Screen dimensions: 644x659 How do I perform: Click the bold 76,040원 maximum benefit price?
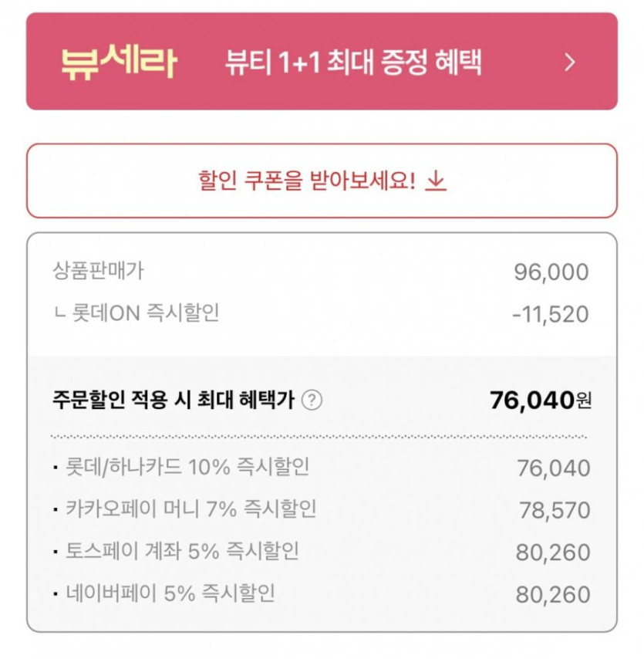click(540, 400)
